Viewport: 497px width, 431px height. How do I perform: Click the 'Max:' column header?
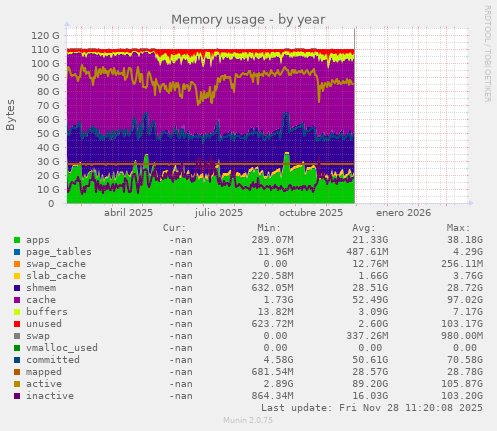pos(458,228)
